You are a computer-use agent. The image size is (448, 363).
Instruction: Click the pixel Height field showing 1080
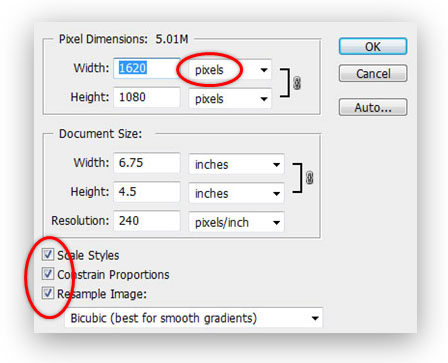(x=147, y=97)
